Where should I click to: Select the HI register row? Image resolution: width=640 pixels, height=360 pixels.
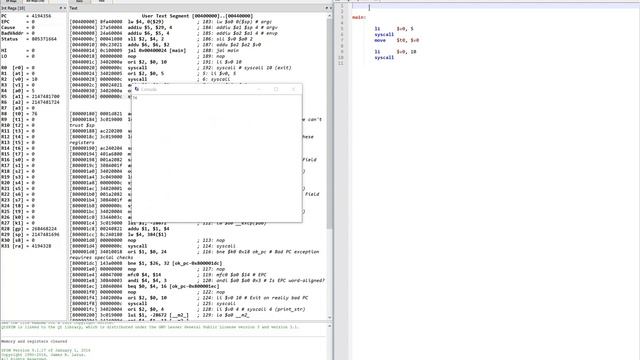[x=18, y=50]
